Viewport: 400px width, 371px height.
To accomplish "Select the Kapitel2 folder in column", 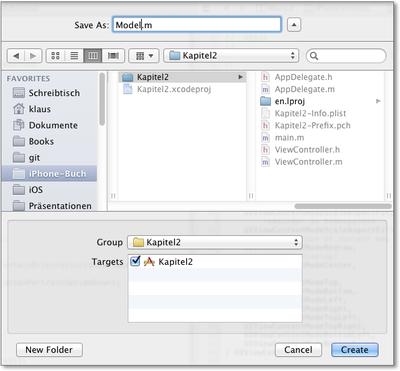I will point(182,77).
